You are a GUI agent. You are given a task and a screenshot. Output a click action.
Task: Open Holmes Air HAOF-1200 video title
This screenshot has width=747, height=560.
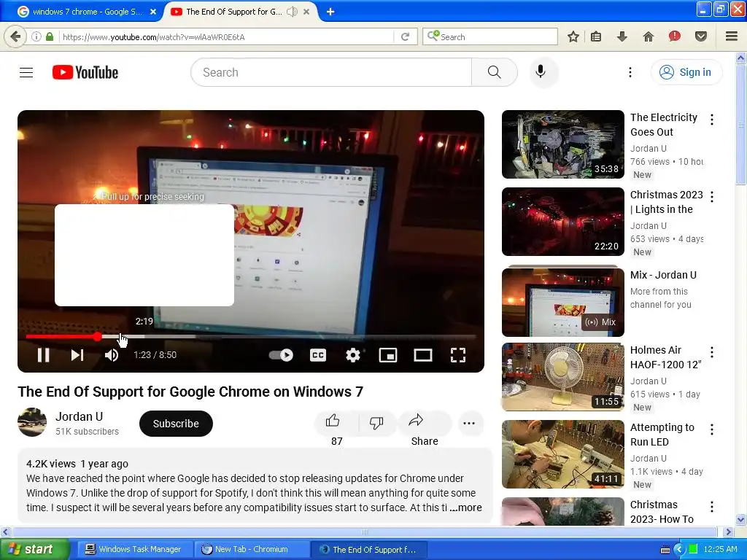point(665,357)
